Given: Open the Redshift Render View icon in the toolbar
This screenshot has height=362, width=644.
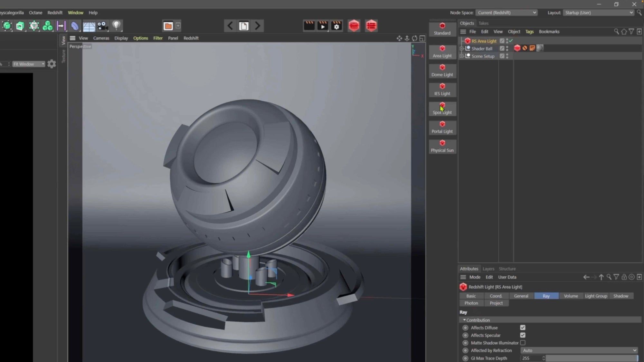Looking at the screenshot, I should tap(354, 26).
